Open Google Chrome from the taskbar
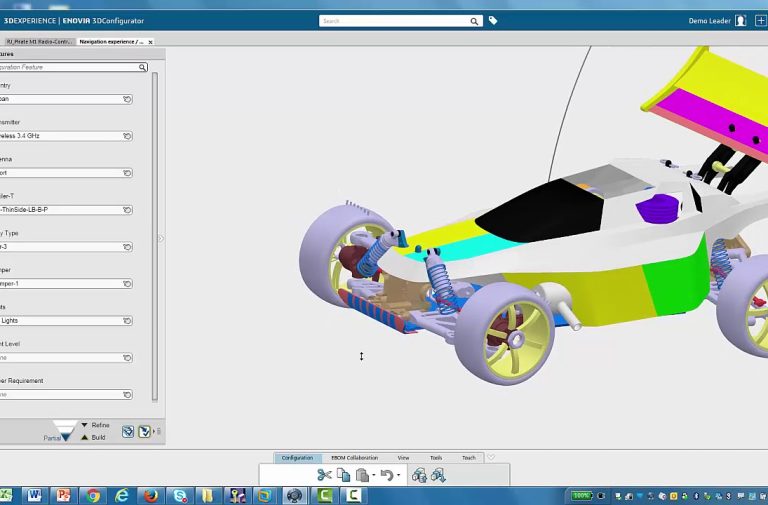Screen dimensions: 768x505 tap(92, 495)
